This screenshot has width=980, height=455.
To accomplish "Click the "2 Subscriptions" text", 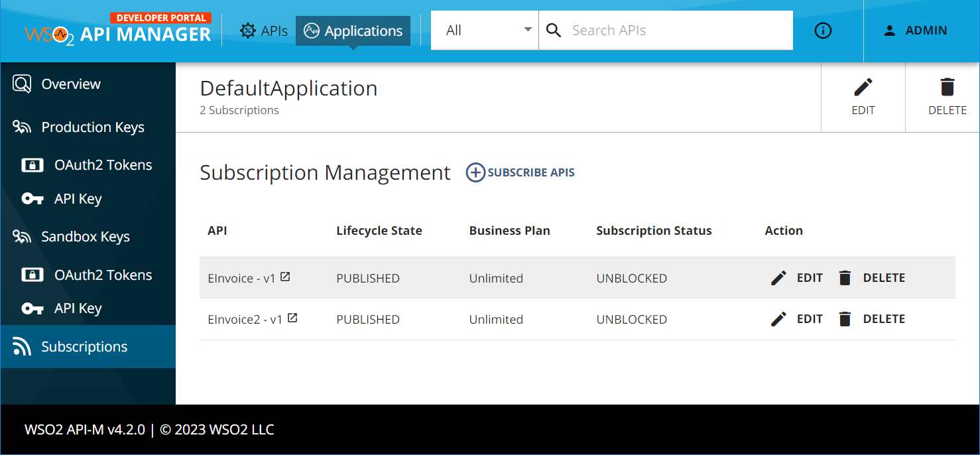I will 239,110.
